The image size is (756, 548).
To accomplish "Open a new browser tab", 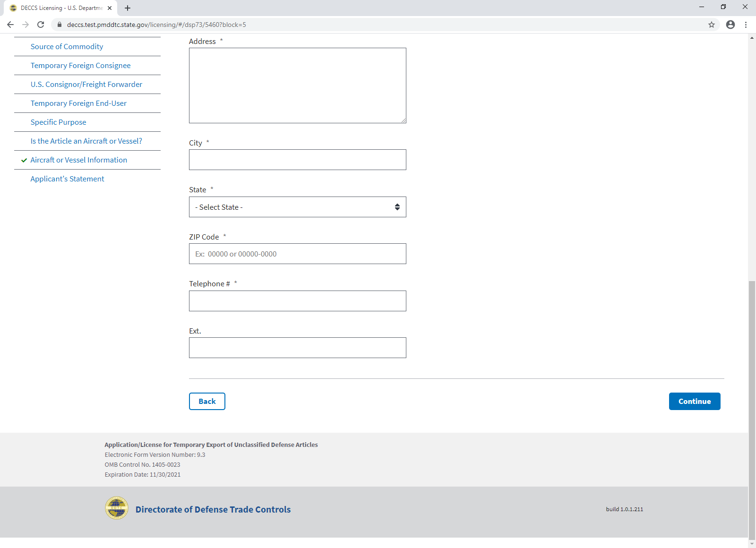I will point(128,8).
